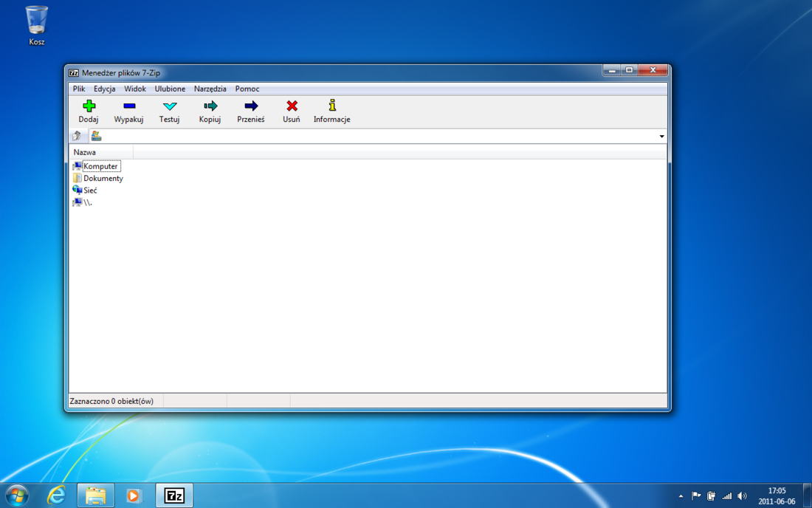This screenshot has height=508, width=812.
Task: Open the Pomoc menu
Action: click(247, 89)
